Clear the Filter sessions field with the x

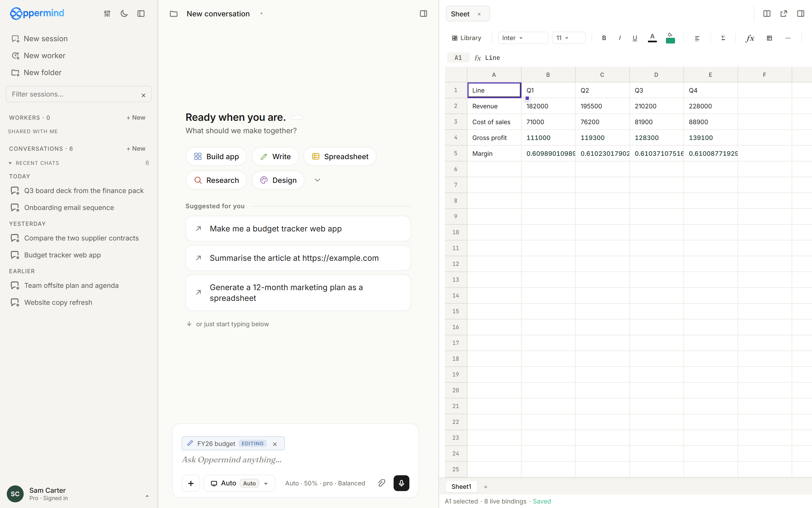tap(143, 95)
